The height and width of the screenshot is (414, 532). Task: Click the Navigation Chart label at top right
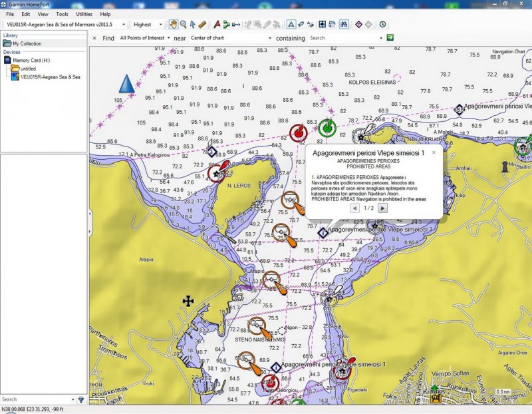[508, 52]
